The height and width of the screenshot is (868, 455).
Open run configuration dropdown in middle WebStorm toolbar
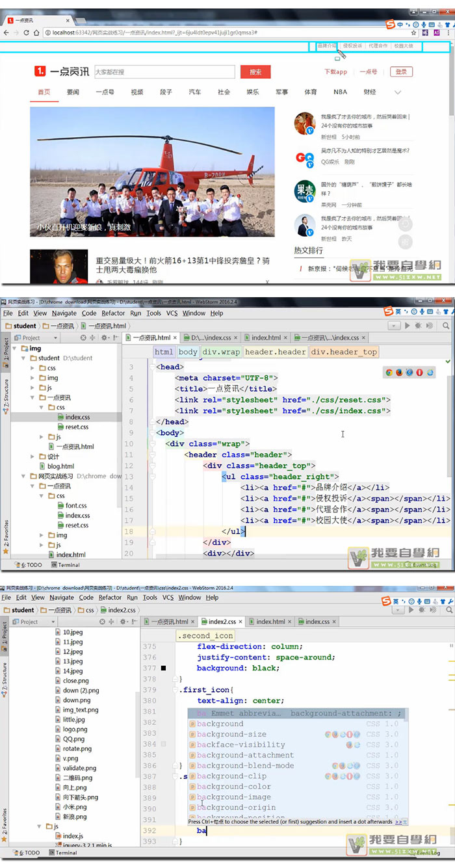tap(393, 326)
